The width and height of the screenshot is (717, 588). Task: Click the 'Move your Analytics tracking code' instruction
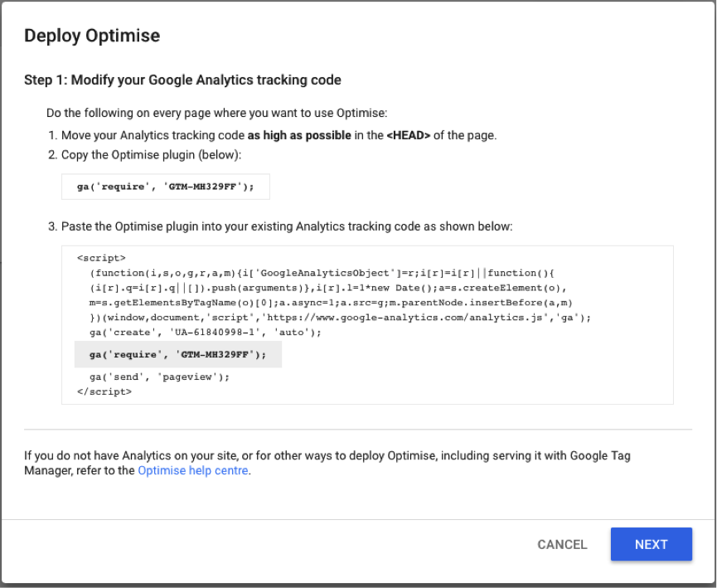tap(279, 135)
